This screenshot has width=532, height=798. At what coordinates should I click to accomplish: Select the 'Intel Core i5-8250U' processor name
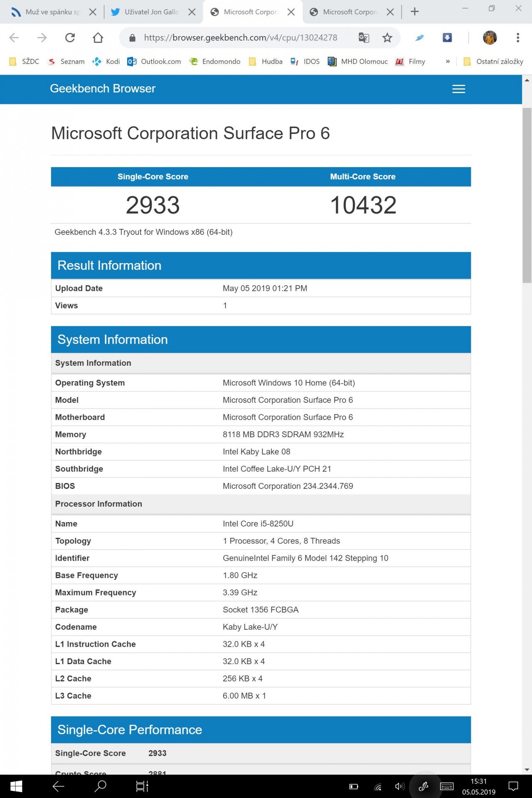258,524
